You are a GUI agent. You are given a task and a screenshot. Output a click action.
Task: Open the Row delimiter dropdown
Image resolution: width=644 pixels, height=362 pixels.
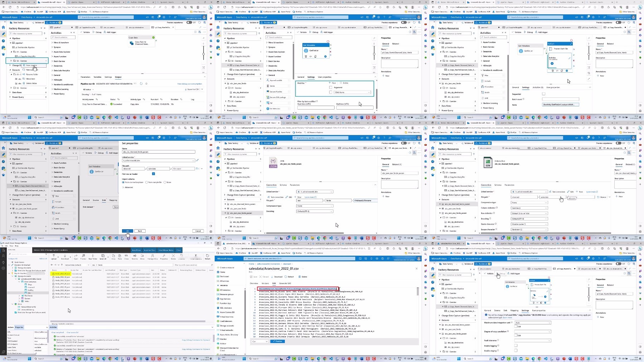(530, 213)
